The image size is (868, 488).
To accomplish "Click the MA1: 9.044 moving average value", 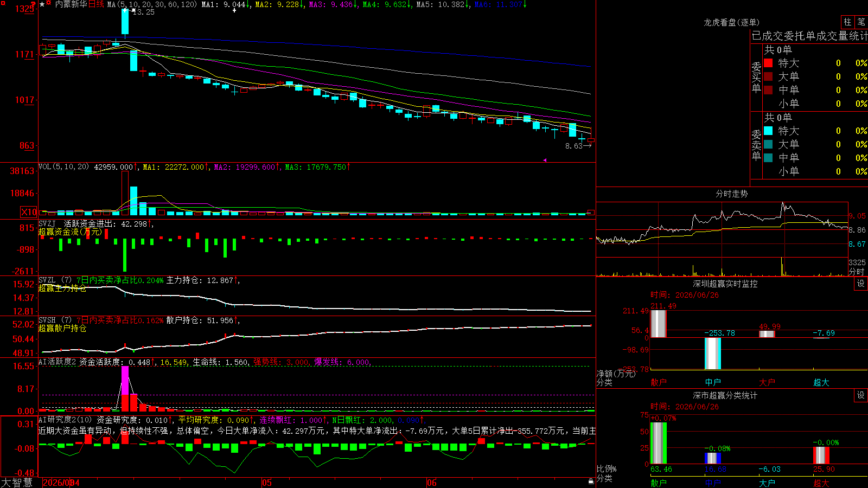I will click(x=225, y=4).
